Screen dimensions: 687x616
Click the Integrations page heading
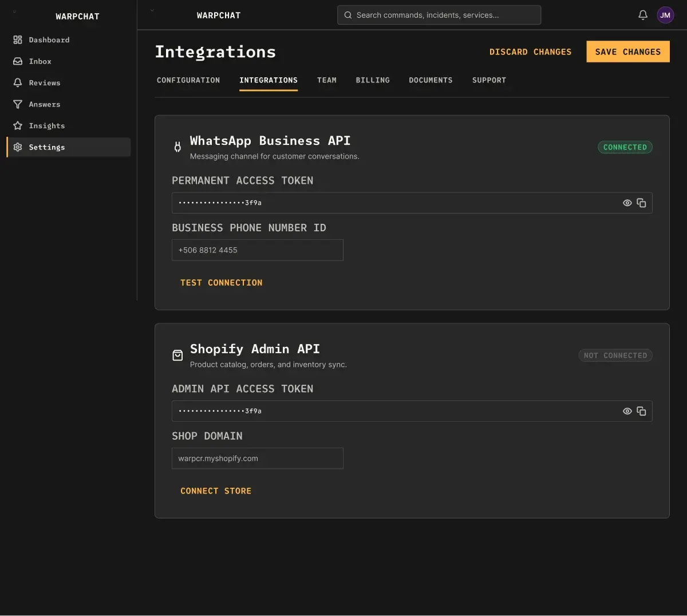[x=215, y=52]
